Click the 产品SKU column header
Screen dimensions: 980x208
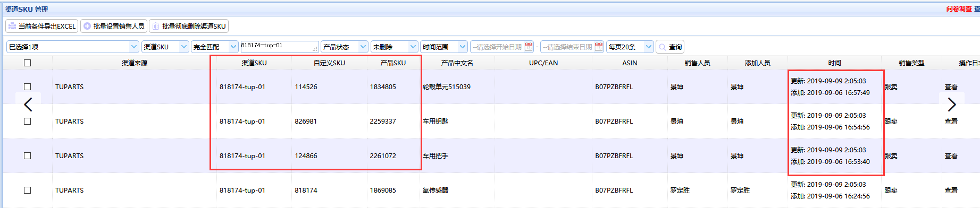pyautogui.click(x=393, y=63)
